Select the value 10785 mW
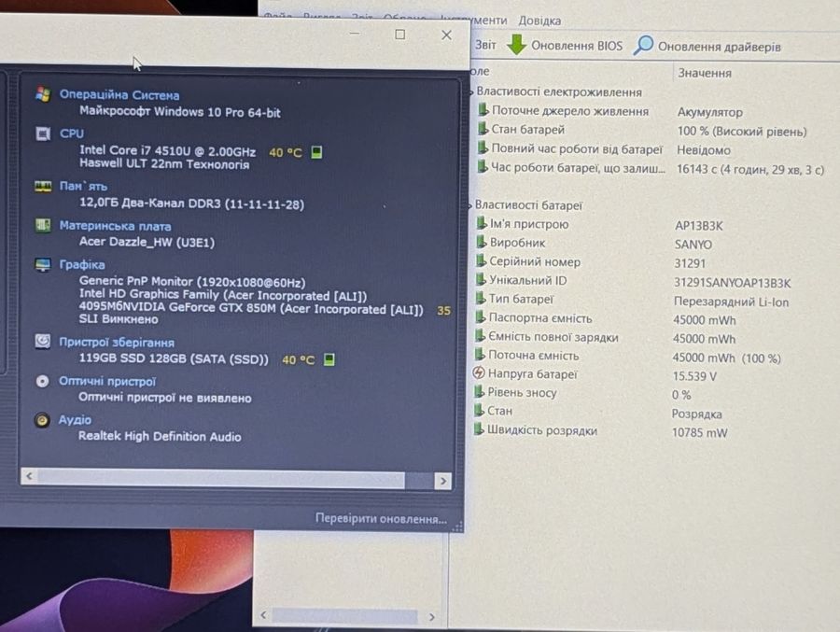Image resolution: width=840 pixels, height=632 pixels. click(x=700, y=432)
